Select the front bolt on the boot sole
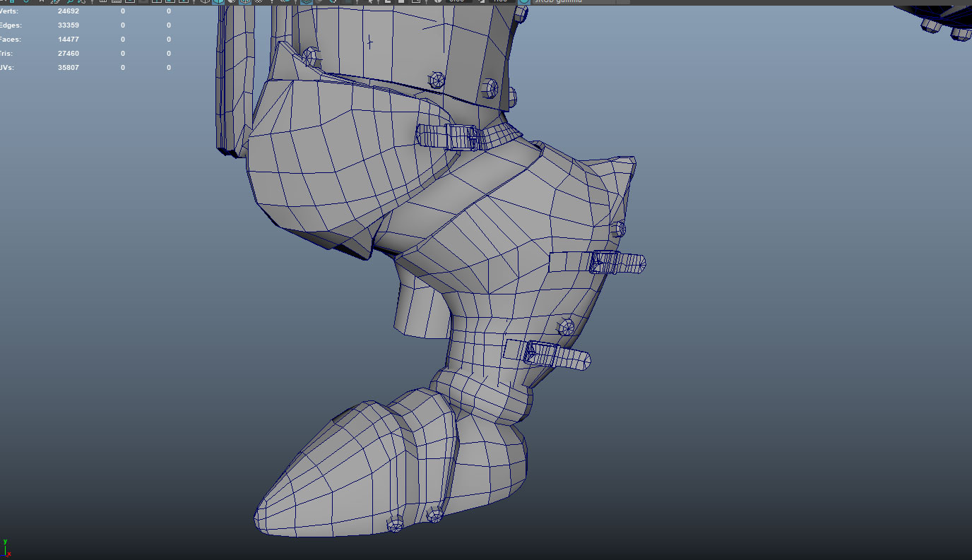Screen dimensions: 972x560 coord(395,523)
